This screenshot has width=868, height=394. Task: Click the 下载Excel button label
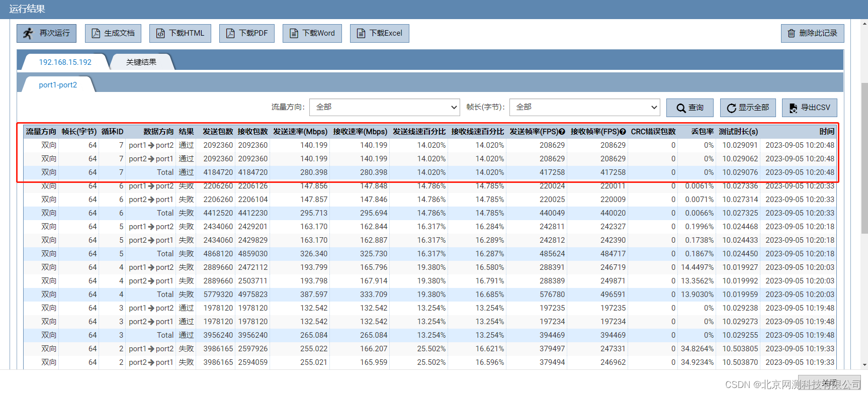coord(386,33)
